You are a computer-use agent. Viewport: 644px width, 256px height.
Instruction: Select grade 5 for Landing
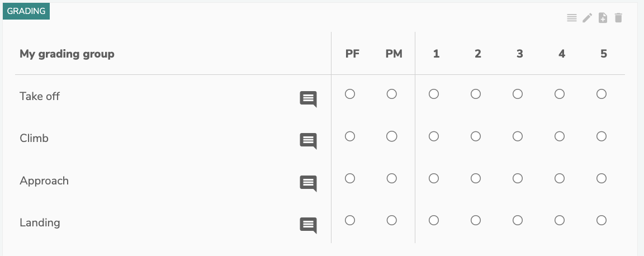(x=602, y=220)
